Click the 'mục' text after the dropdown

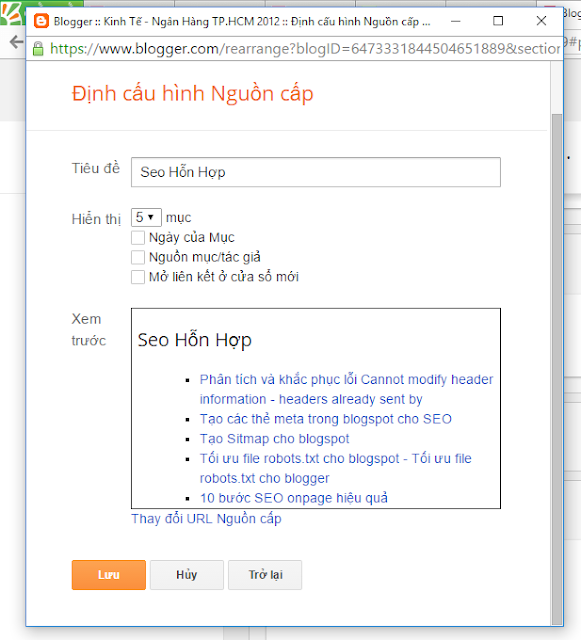[178, 218]
